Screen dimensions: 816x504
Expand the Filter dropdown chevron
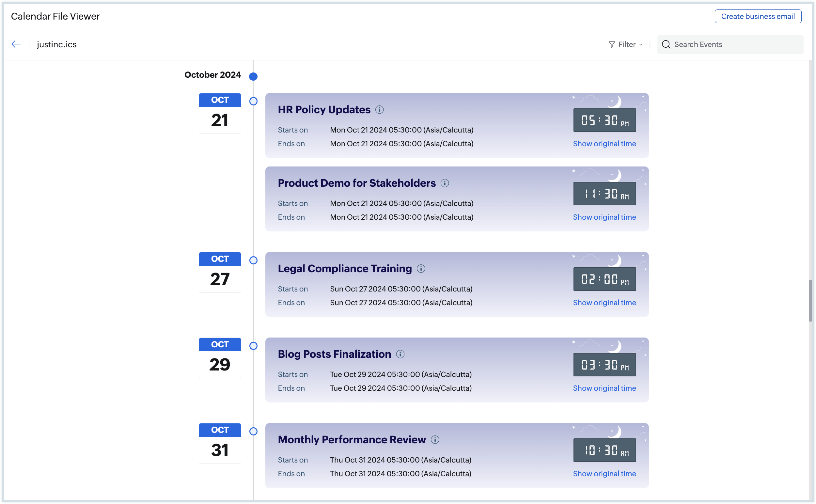[641, 45]
